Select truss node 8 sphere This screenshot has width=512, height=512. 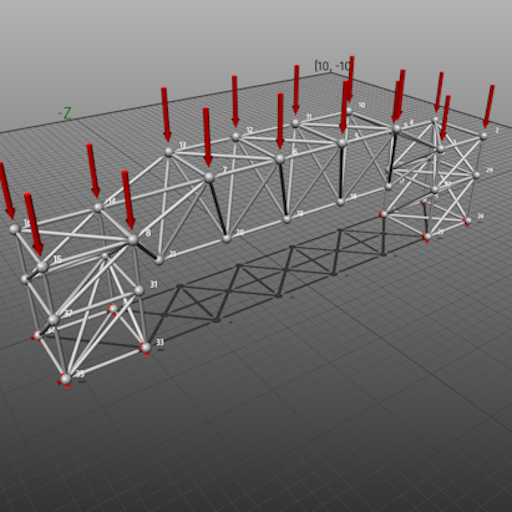click(x=132, y=240)
